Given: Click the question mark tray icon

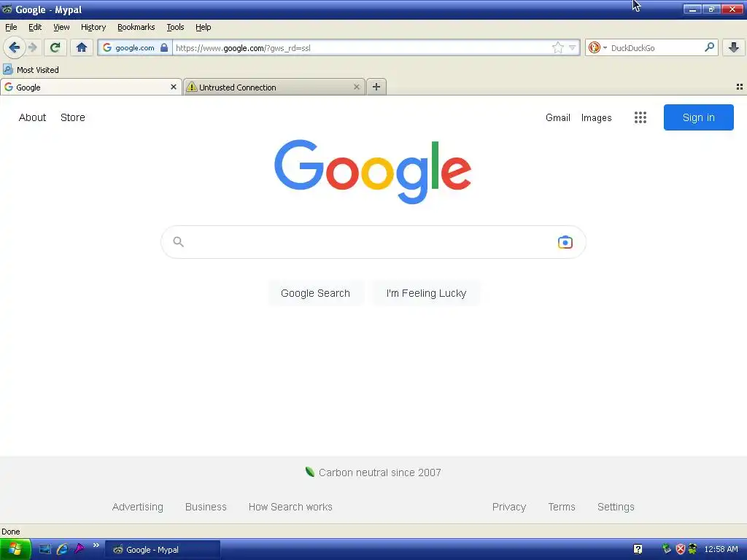Looking at the screenshot, I should click(638, 549).
